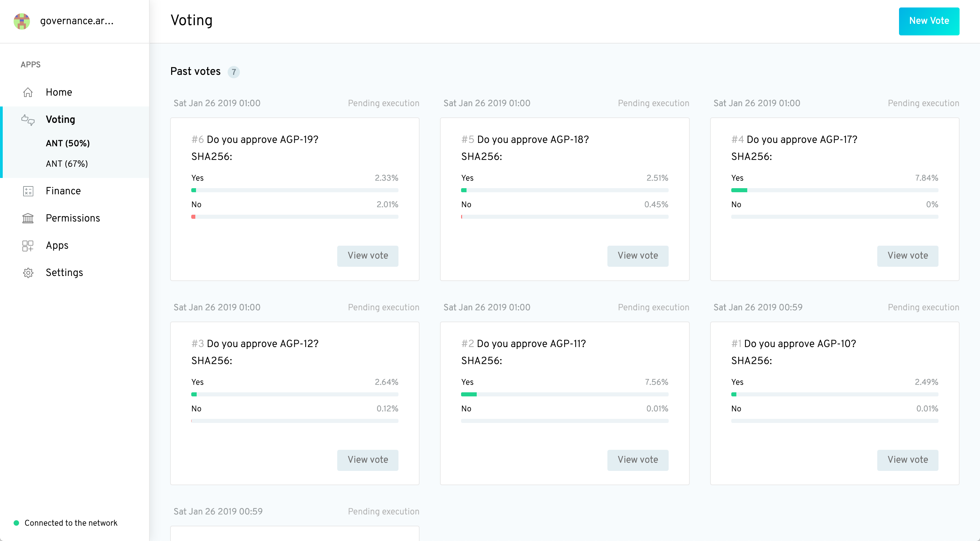Click the Voting thumbs icon
This screenshot has width=980, height=541.
coord(28,120)
